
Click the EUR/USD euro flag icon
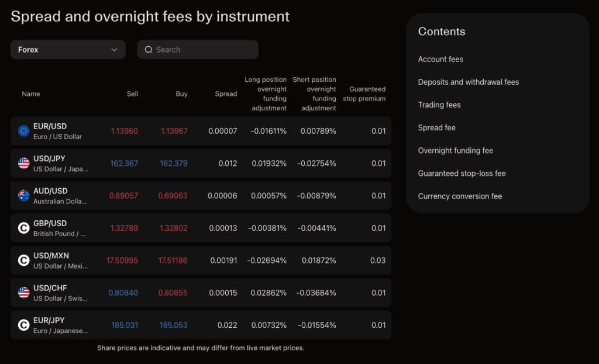click(23, 131)
